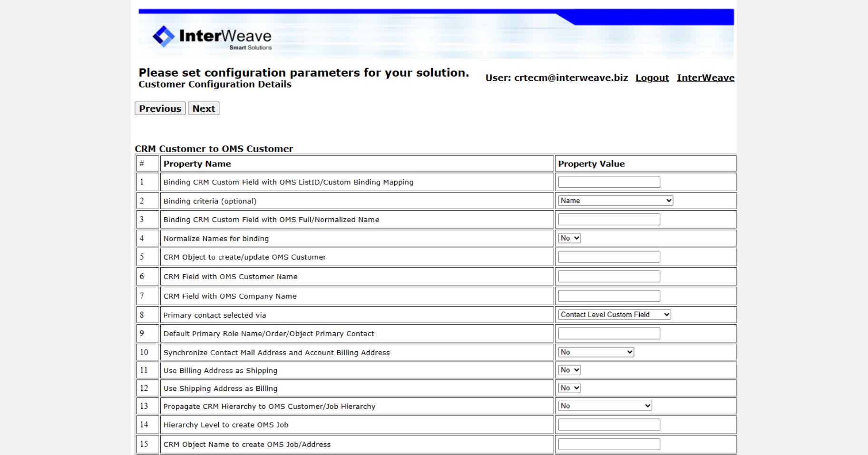The height and width of the screenshot is (455, 868).
Task: Select 'CRM Field with OMS Customer Name' label
Action: pyautogui.click(x=230, y=277)
